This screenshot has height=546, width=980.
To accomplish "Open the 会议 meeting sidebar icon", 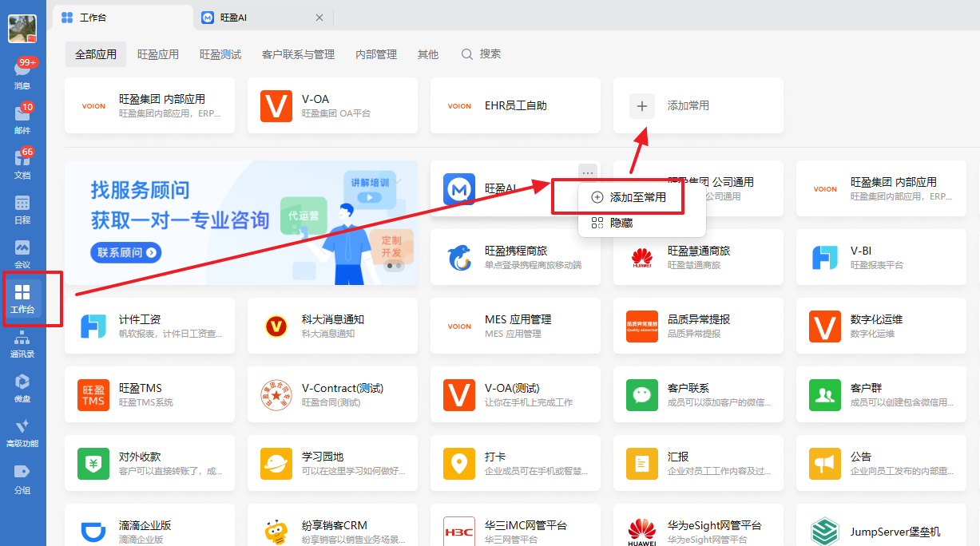I will coord(22,254).
